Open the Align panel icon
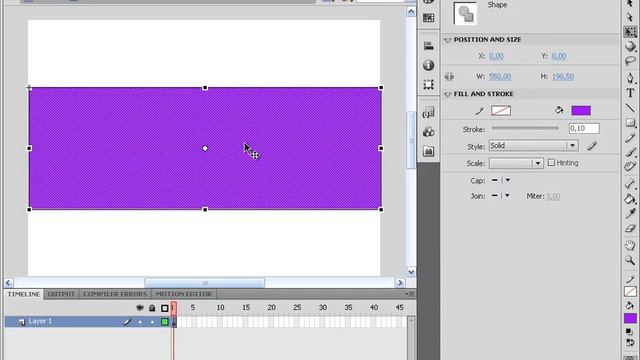 pos(428,46)
